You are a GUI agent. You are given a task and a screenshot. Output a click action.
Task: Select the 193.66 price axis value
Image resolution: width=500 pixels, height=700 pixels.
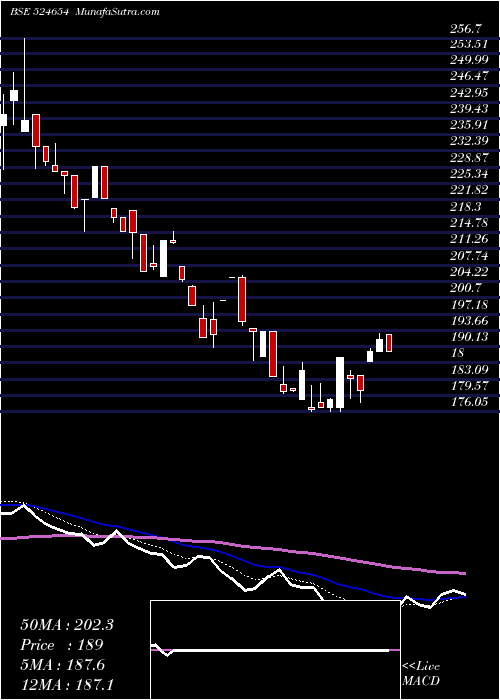(x=469, y=321)
